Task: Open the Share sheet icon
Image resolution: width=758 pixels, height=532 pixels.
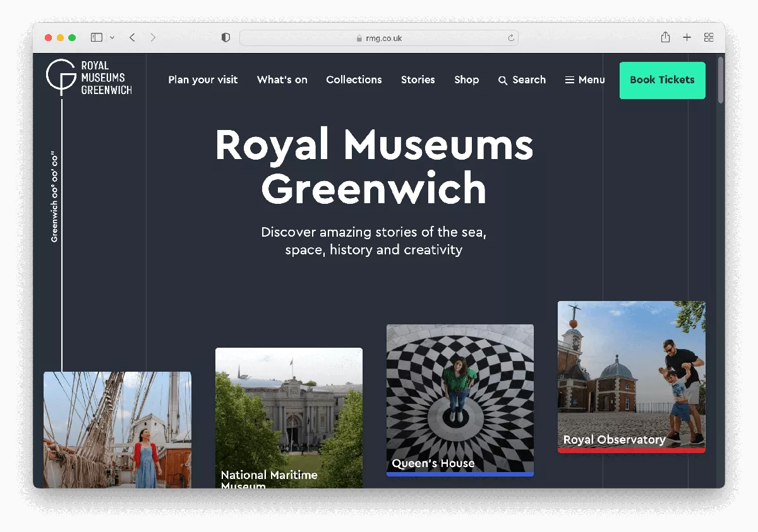Action: (665, 38)
